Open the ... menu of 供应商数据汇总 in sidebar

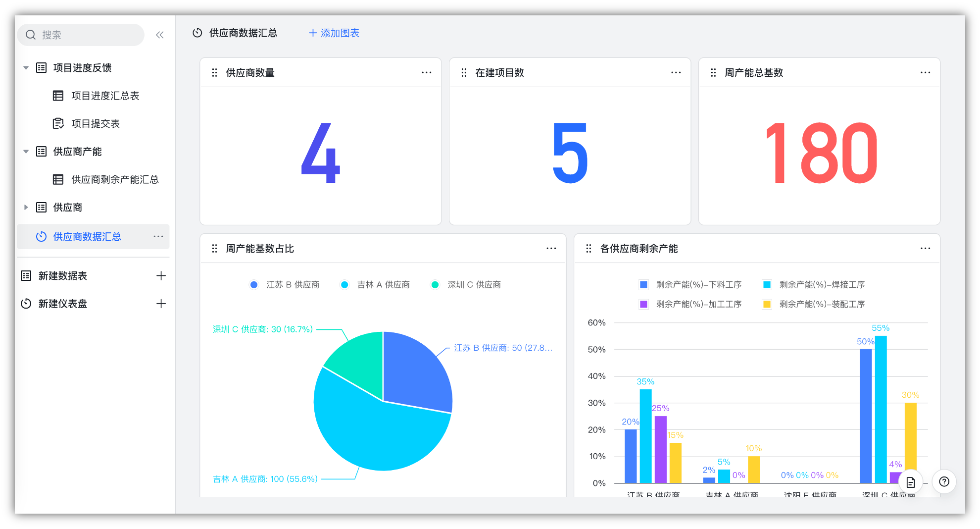(158, 236)
